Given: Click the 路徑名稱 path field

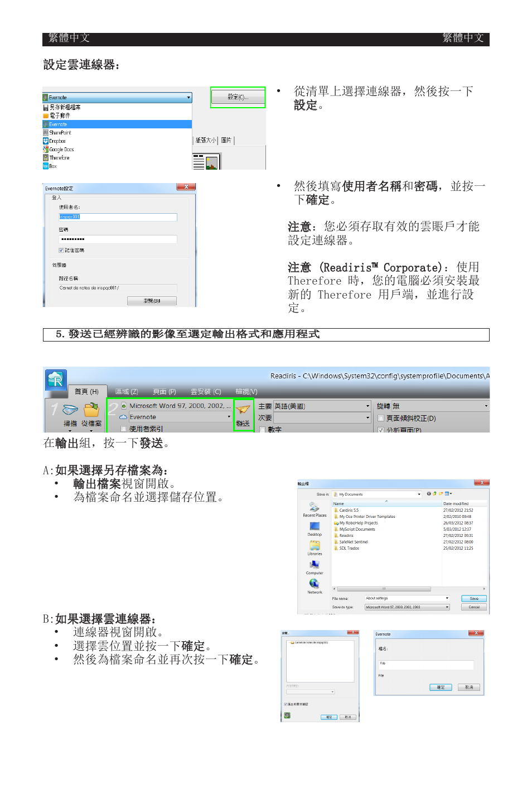Looking at the screenshot, I should click(118, 288).
